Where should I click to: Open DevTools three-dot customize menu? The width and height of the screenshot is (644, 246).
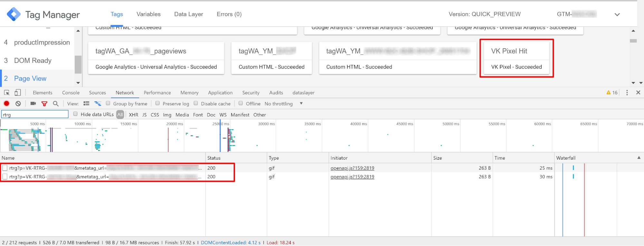pos(627,93)
